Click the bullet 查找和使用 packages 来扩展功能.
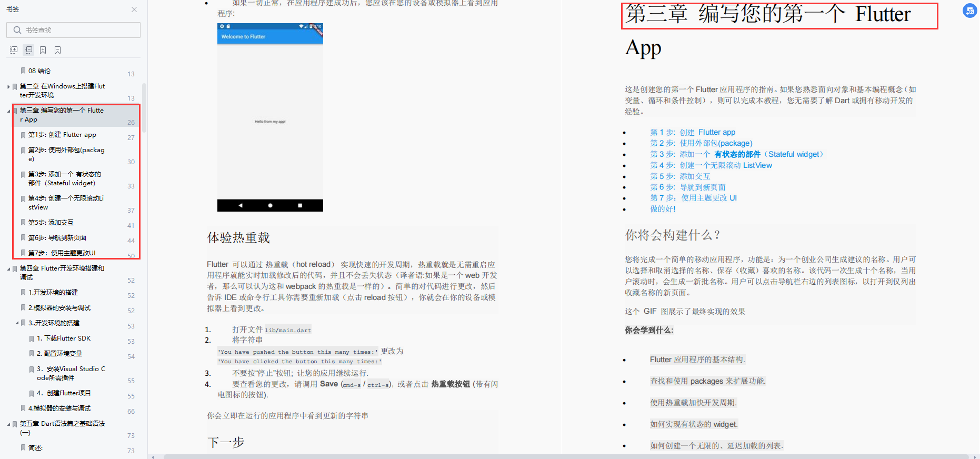 (708, 381)
